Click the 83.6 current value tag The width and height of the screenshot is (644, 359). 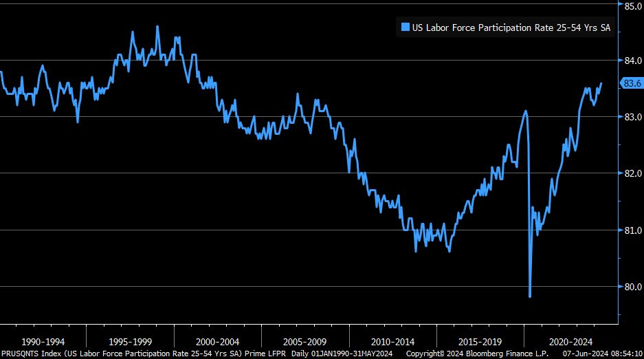[631, 83]
